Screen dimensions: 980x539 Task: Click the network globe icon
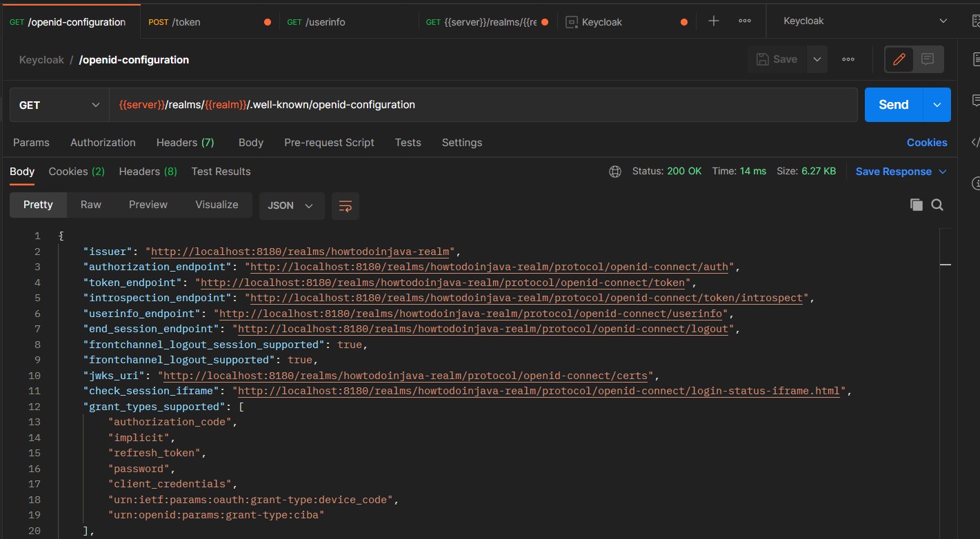[615, 172]
